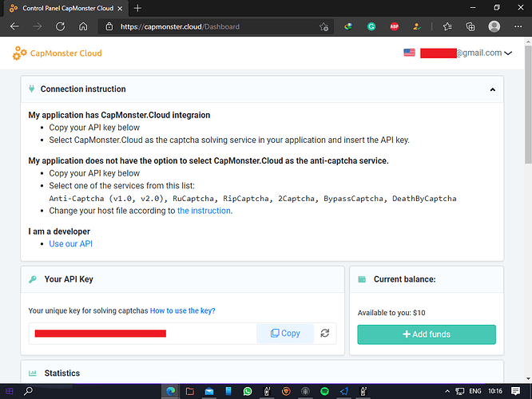Collapse the Connection instruction panel
Screen dimensions: 532x399
[x=492, y=89]
